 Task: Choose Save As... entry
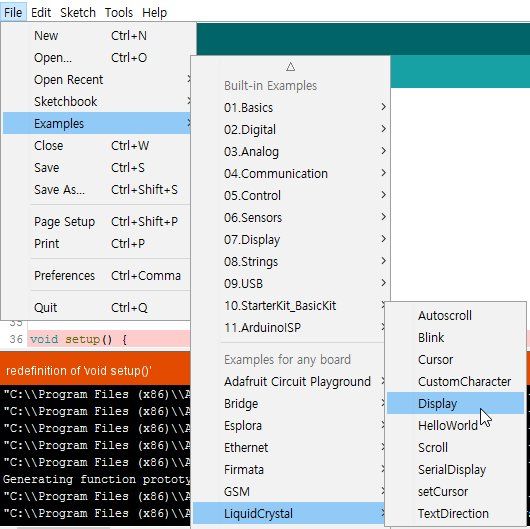(97, 189)
